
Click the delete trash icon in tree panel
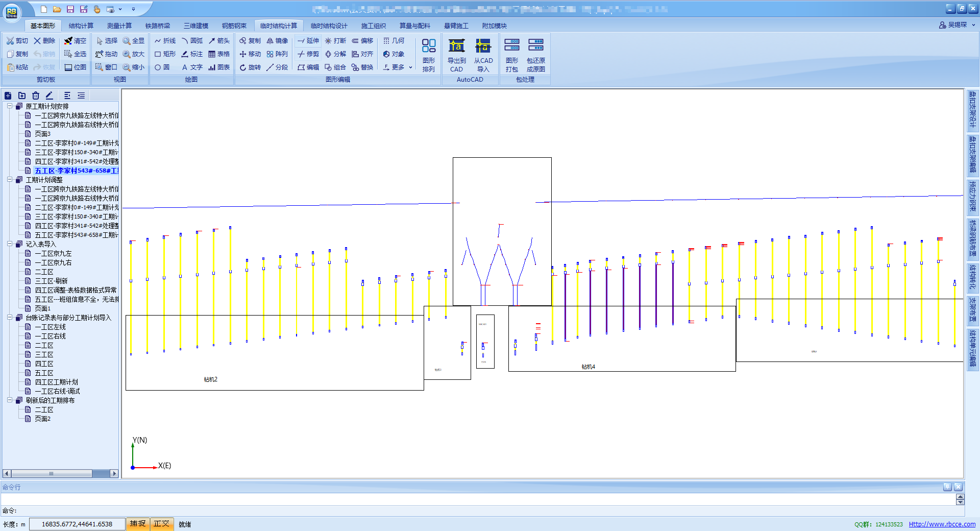pos(36,95)
